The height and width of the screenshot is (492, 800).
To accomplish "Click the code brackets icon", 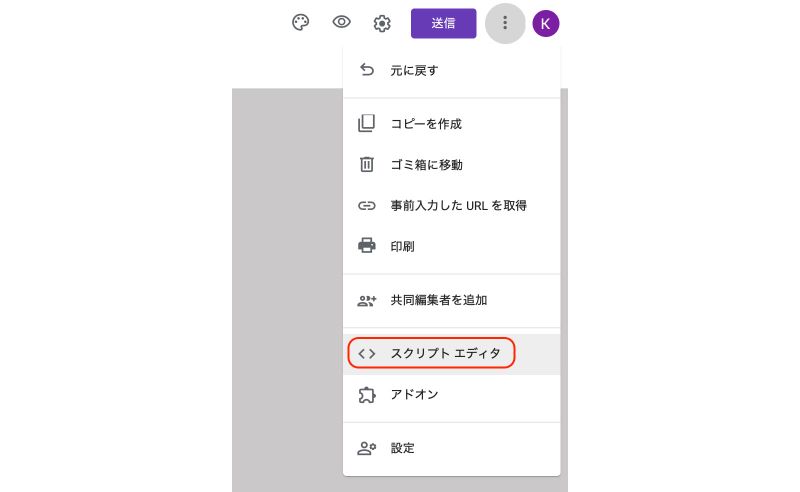I will pyautogui.click(x=366, y=354).
